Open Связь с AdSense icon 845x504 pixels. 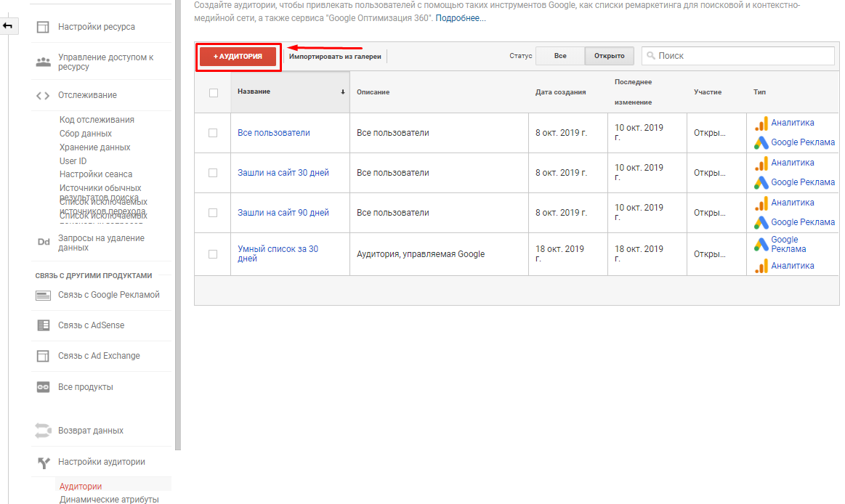[43, 326]
